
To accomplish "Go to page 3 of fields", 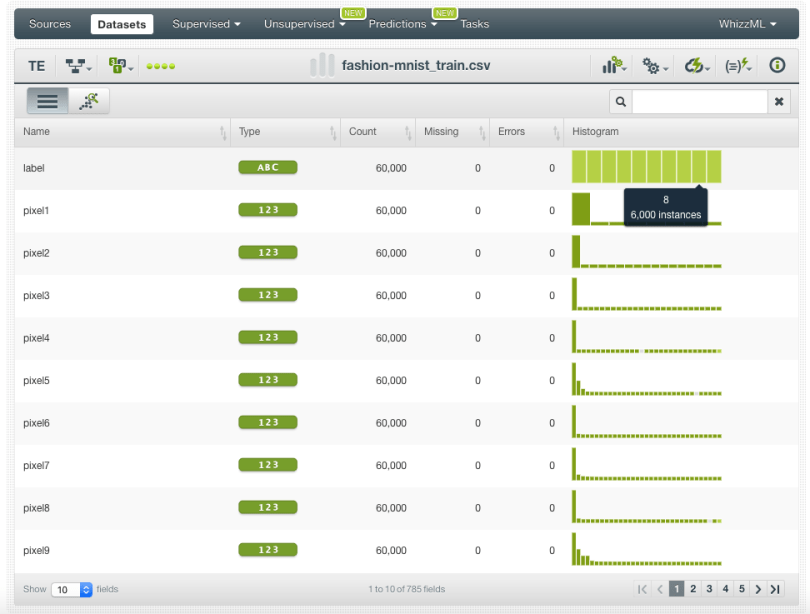I will (x=709, y=590).
